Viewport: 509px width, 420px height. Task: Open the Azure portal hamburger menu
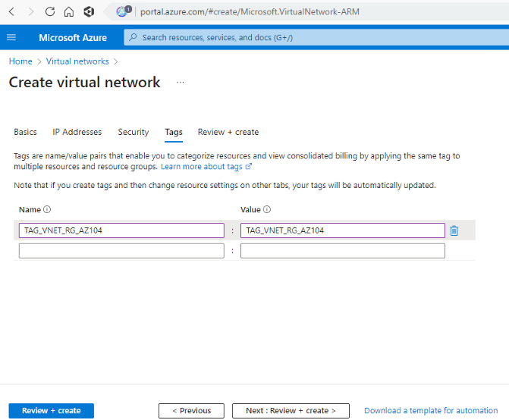coord(11,37)
